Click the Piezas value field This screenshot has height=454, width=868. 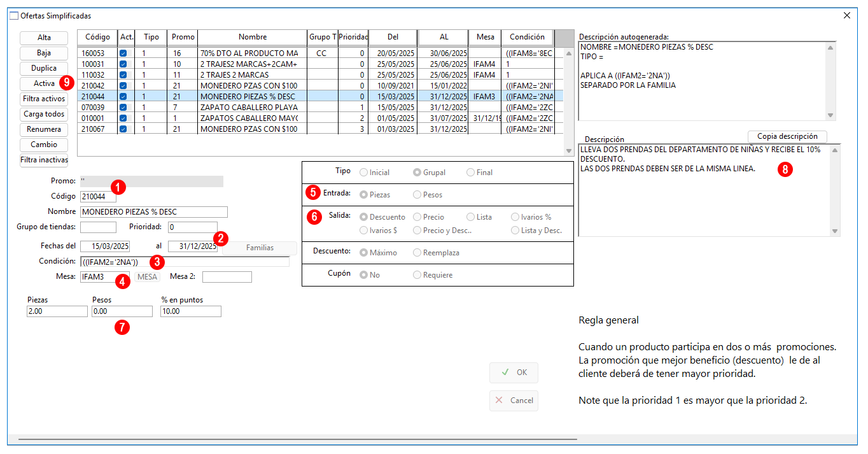tap(57, 311)
